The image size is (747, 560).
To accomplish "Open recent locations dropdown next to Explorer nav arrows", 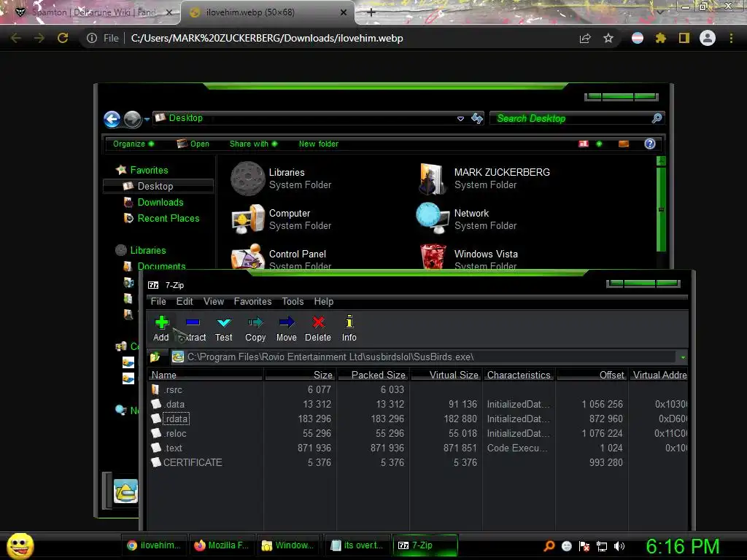I will (147, 120).
